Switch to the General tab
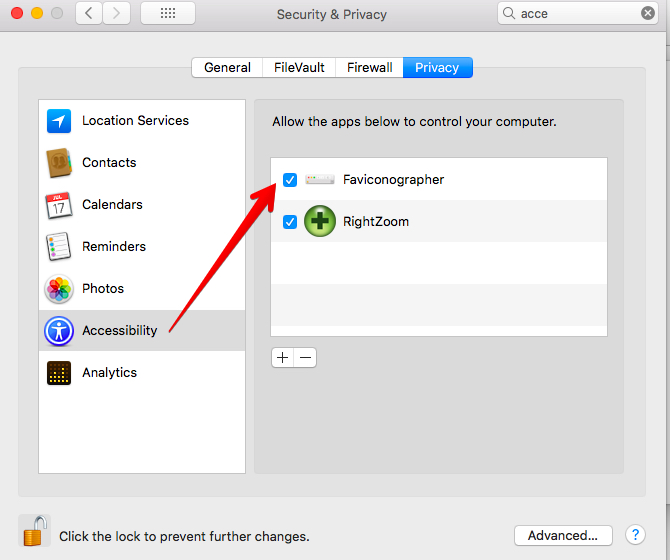Image resolution: width=670 pixels, height=560 pixels. point(227,68)
